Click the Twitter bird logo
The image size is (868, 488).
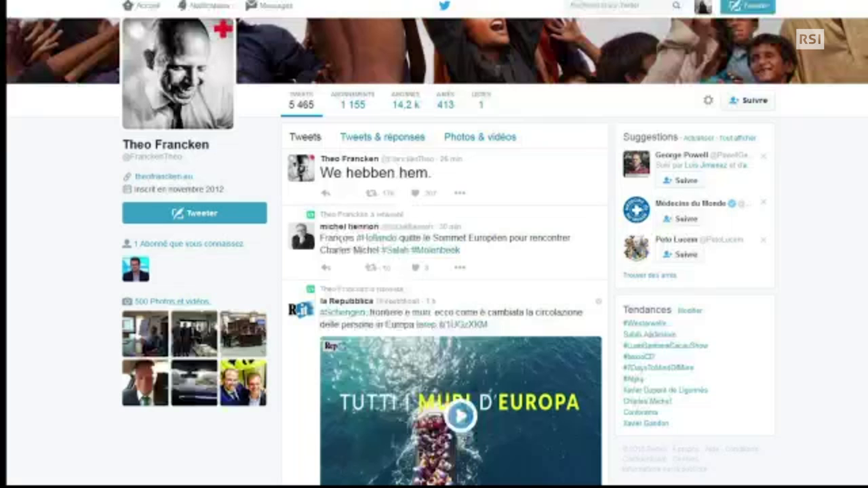[x=444, y=6]
